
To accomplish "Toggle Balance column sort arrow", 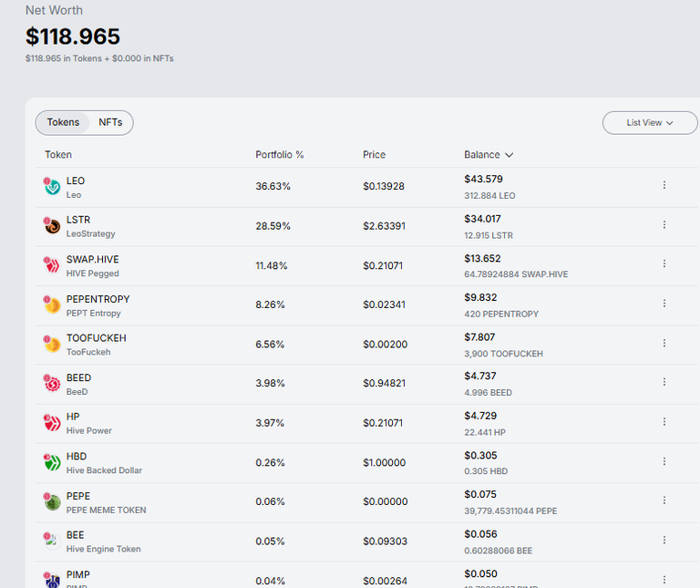I will [509, 155].
